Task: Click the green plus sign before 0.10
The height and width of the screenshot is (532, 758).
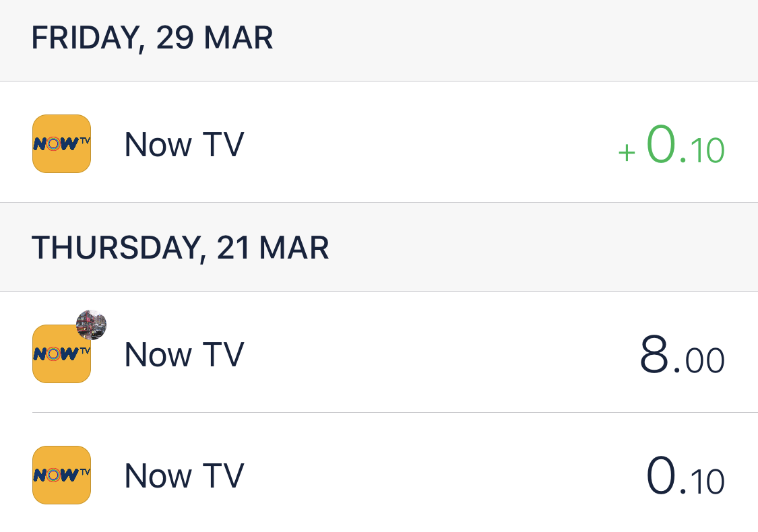Action: click(x=627, y=153)
